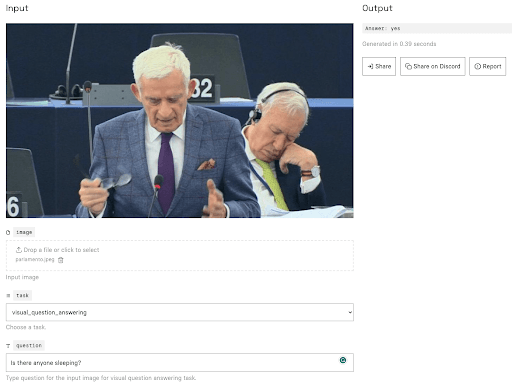Report the output result

(487, 66)
